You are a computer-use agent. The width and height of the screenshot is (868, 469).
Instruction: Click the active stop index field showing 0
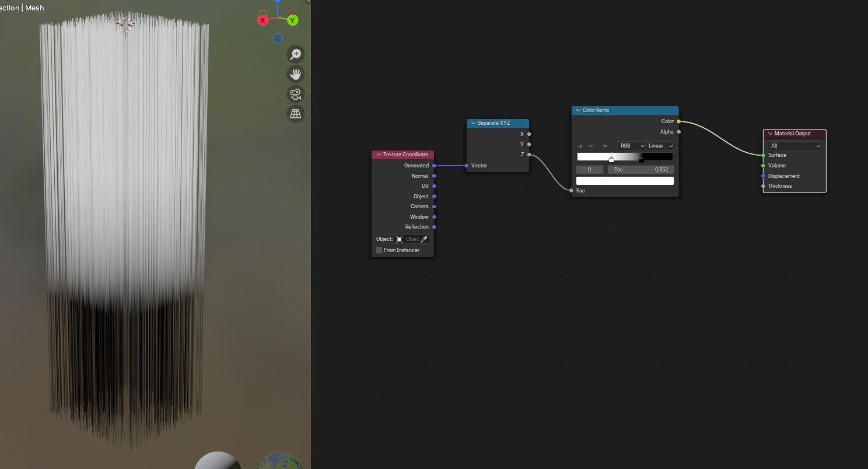[590, 170]
